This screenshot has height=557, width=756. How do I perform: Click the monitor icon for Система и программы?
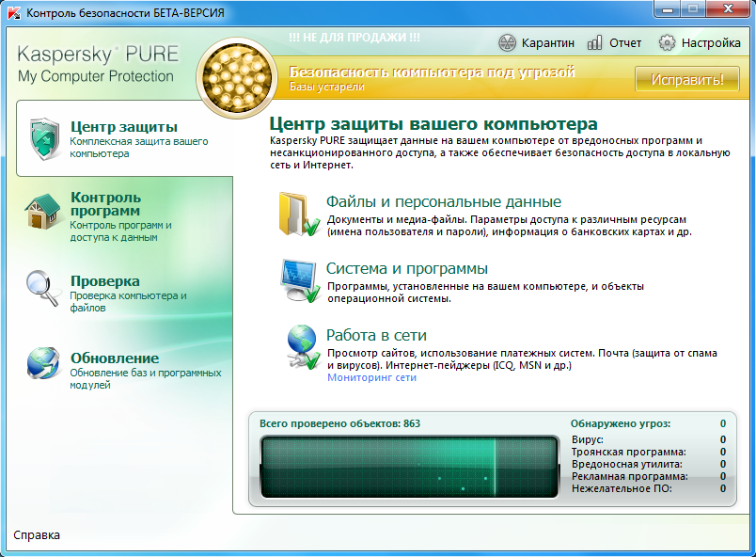tap(300, 280)
